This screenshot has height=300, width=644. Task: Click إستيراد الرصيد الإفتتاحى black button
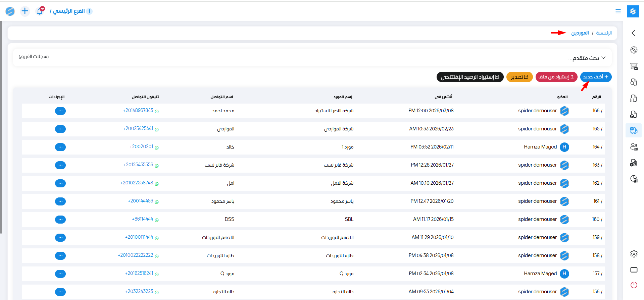click(x=470, y=77)
